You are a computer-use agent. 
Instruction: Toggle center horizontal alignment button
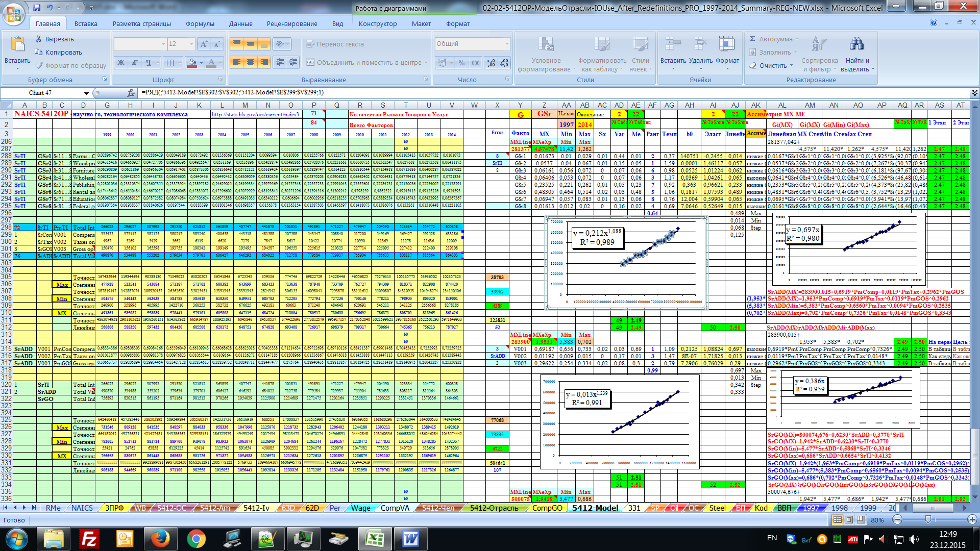point(250,62)
